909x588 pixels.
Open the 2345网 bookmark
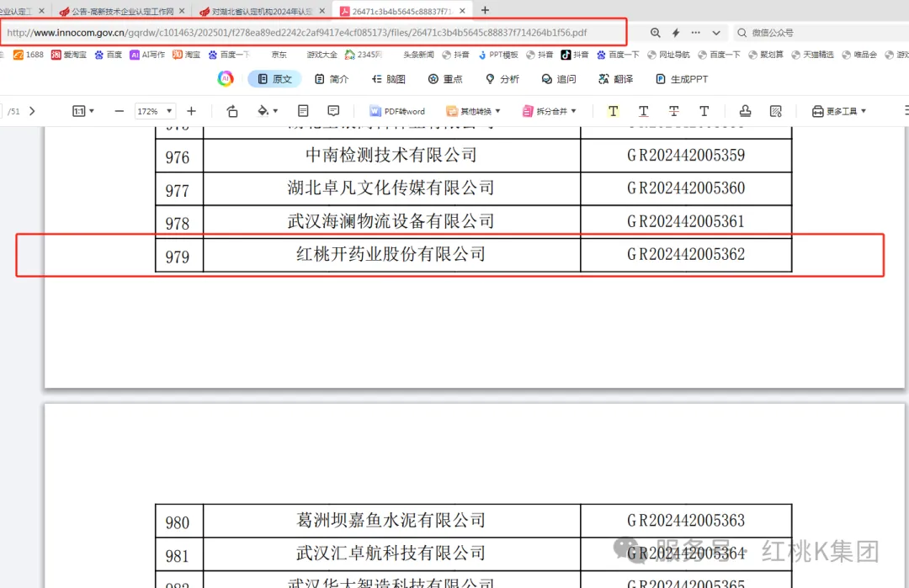(x=364, y=55)
